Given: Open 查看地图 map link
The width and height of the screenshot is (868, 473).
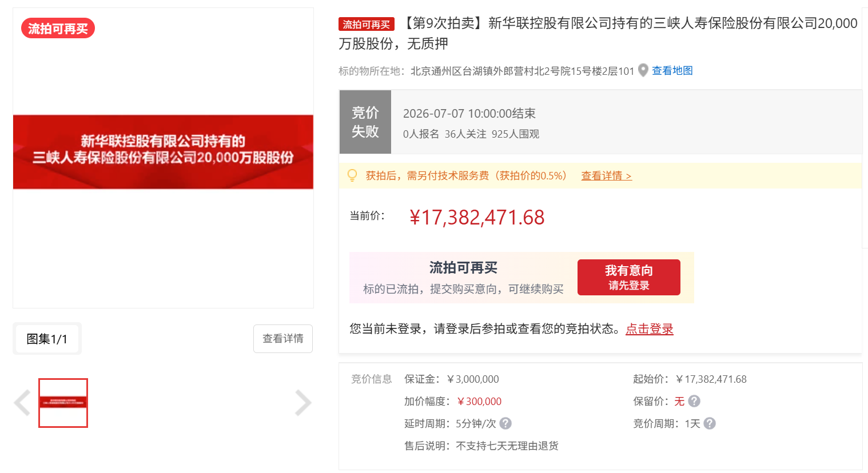Looking at the screenshot, I should pyautogui.click(x=672, y=70).
